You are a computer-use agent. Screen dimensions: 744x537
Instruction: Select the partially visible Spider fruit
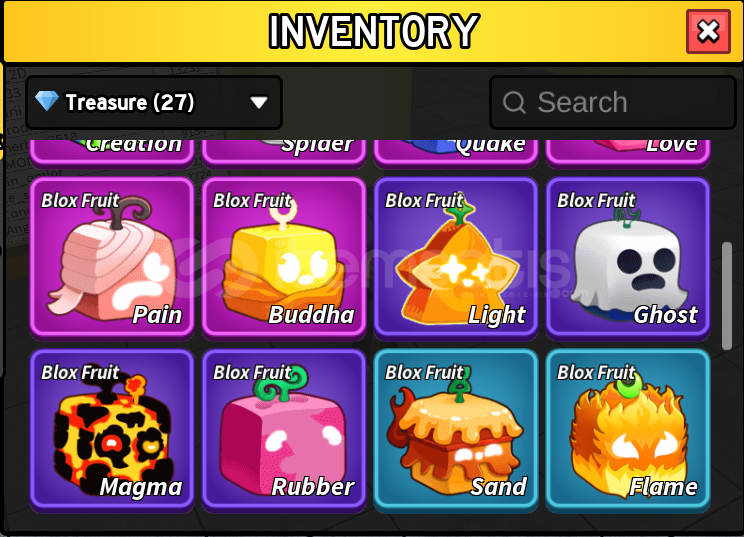pyautogui.click(x=284, y=152)
